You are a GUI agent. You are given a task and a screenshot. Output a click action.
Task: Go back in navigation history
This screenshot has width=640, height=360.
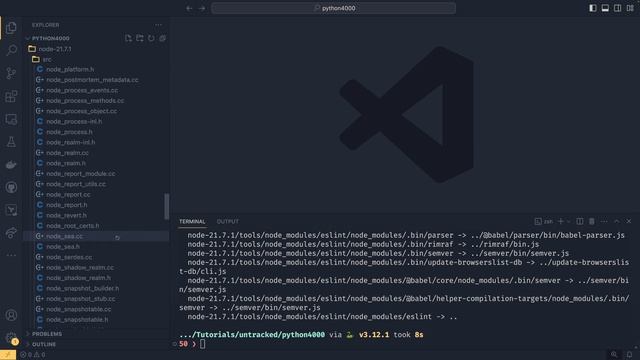[189, 8]
